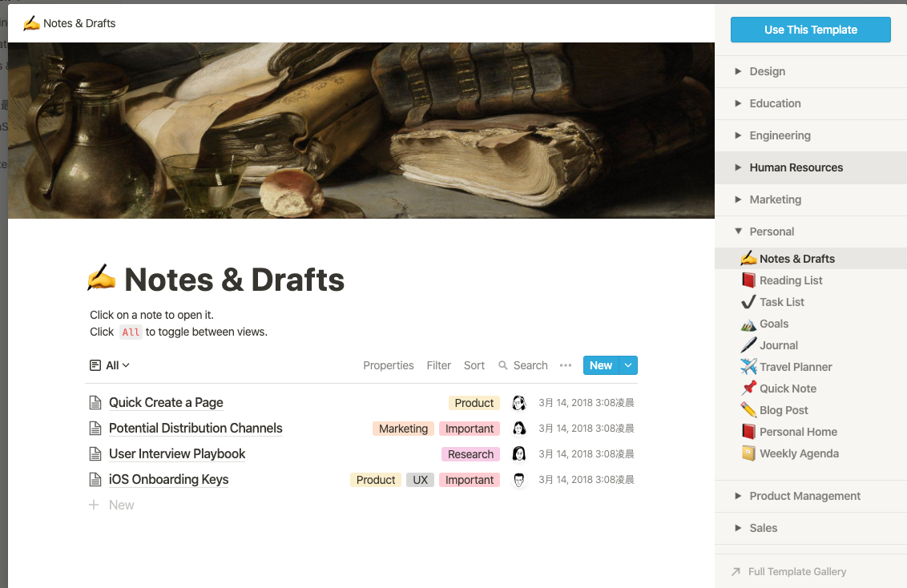The image size is (907, 588).
Task: Click the blue New button
Action: pos(601,365)
